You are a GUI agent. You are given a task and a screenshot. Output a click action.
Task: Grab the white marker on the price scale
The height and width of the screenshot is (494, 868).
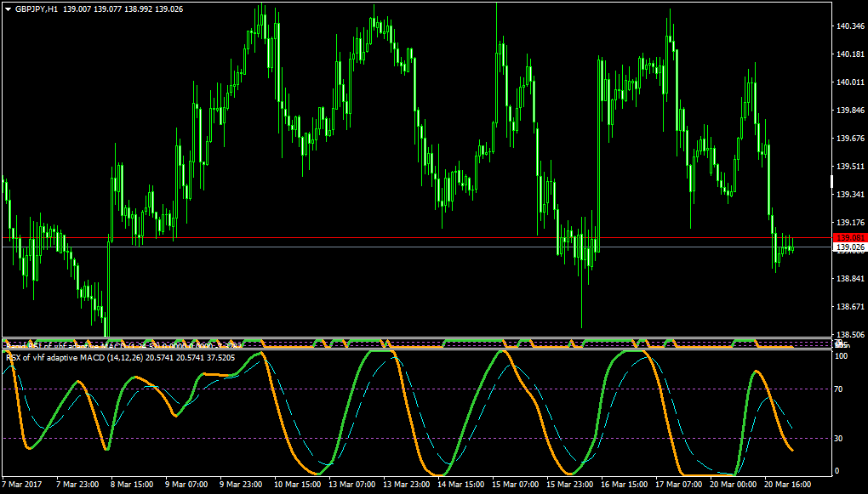832,181
